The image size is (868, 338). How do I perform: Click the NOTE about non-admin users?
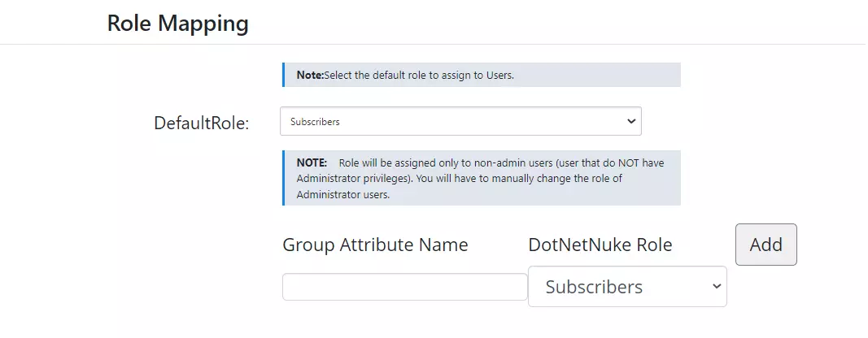(x=481, y=178)
